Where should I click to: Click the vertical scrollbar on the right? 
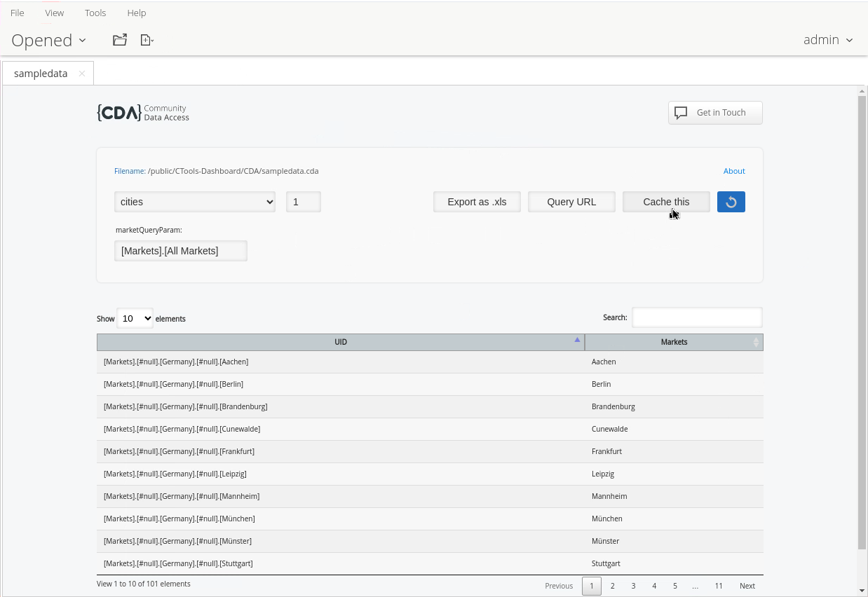862,322
